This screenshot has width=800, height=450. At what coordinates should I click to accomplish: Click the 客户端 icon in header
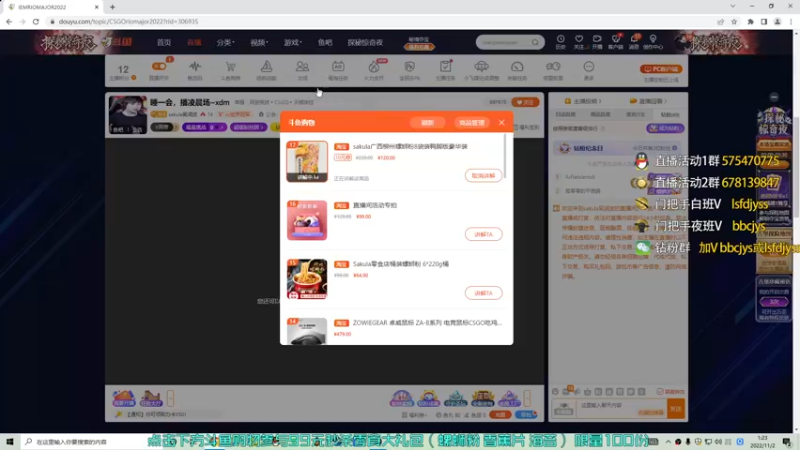click(x=616, y=39)
